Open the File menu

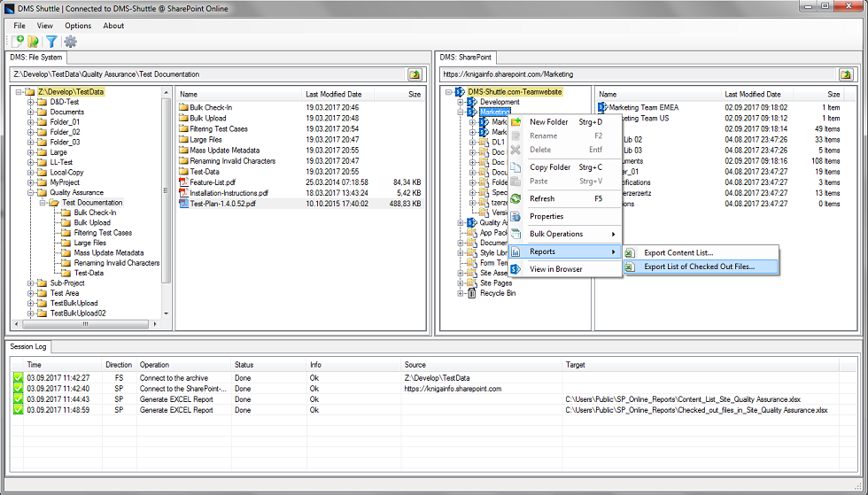(19, 26)
